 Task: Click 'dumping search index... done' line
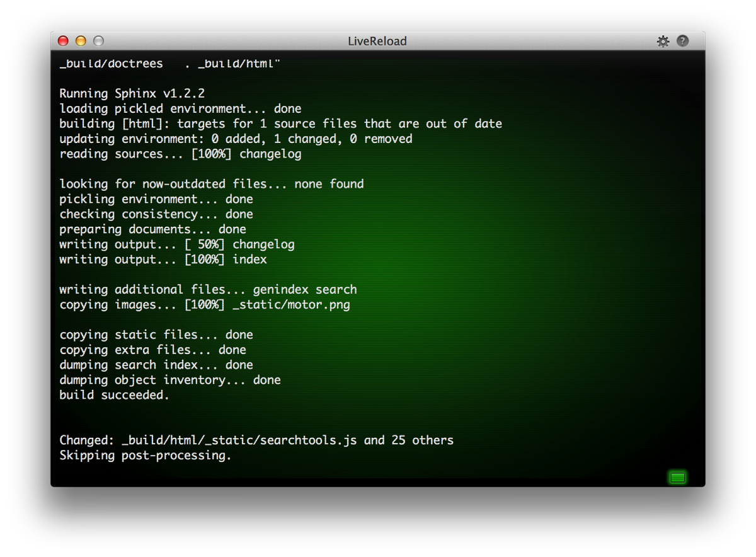pos(156,365)
